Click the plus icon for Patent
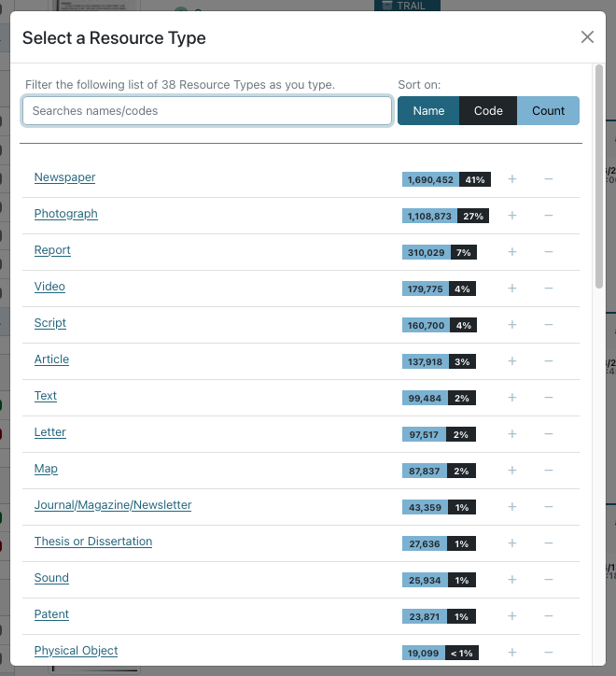Screen dimensions: 616x676 (511, 616)
